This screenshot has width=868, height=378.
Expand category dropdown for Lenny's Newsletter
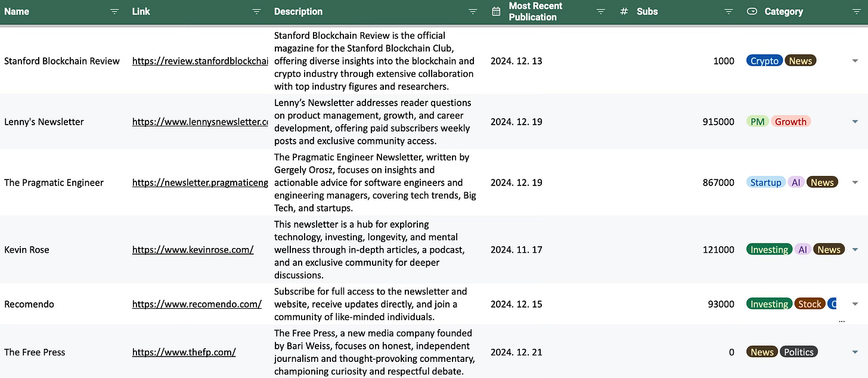tap(855, 122)
